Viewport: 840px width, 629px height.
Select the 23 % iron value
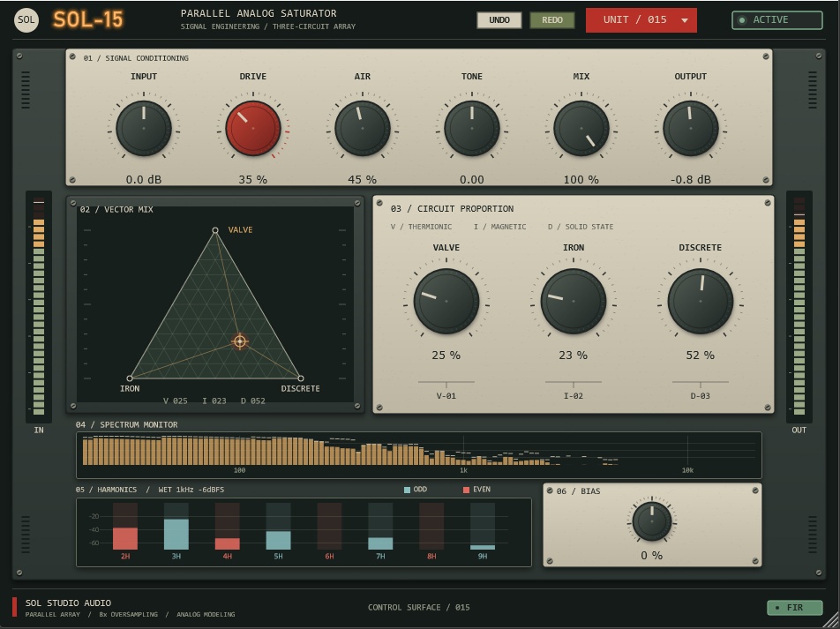tap(574, 356)
